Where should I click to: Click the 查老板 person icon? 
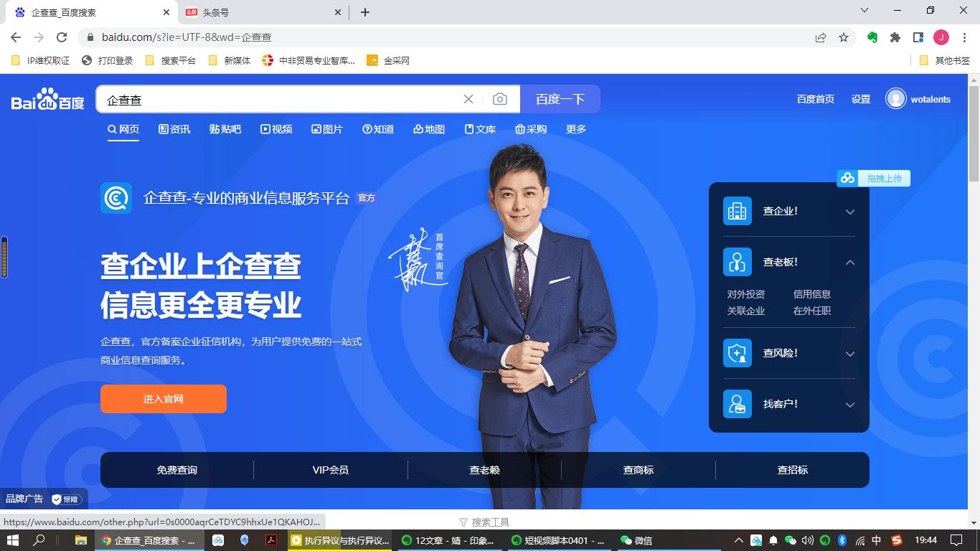[737, 262]
